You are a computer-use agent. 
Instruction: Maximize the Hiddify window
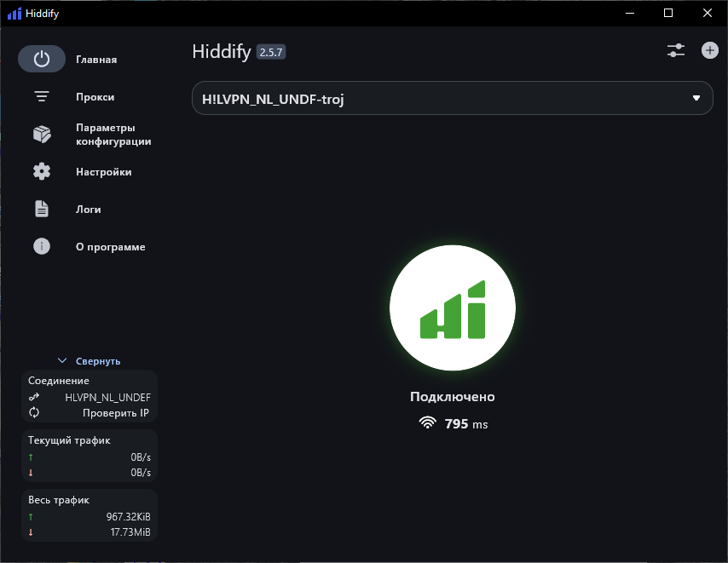(668, 13)
